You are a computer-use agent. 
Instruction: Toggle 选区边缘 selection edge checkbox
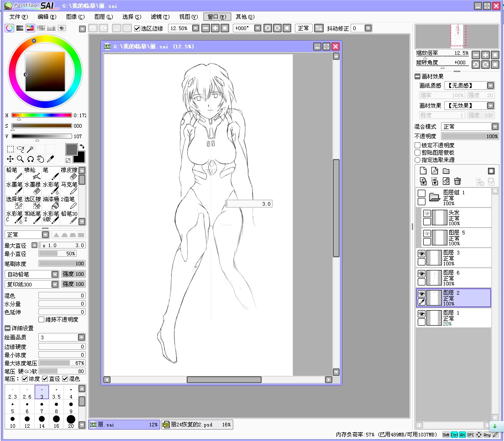[x=137, y=29]
